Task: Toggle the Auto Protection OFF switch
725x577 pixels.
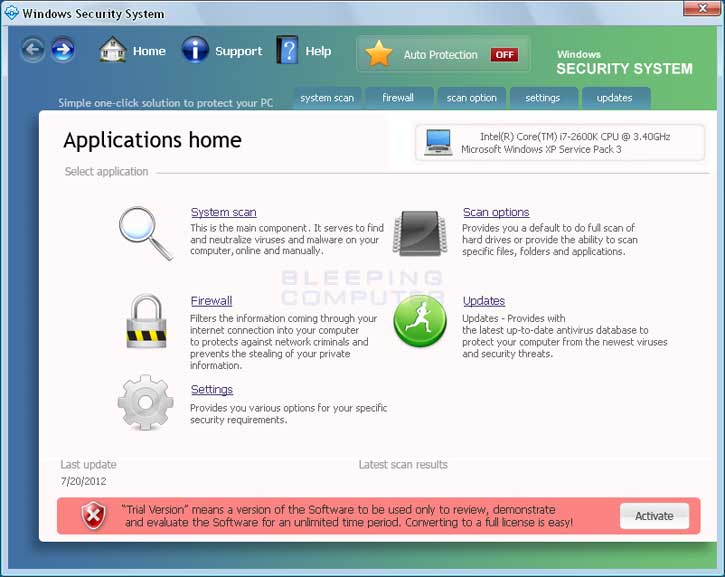Action: (504, 55)
